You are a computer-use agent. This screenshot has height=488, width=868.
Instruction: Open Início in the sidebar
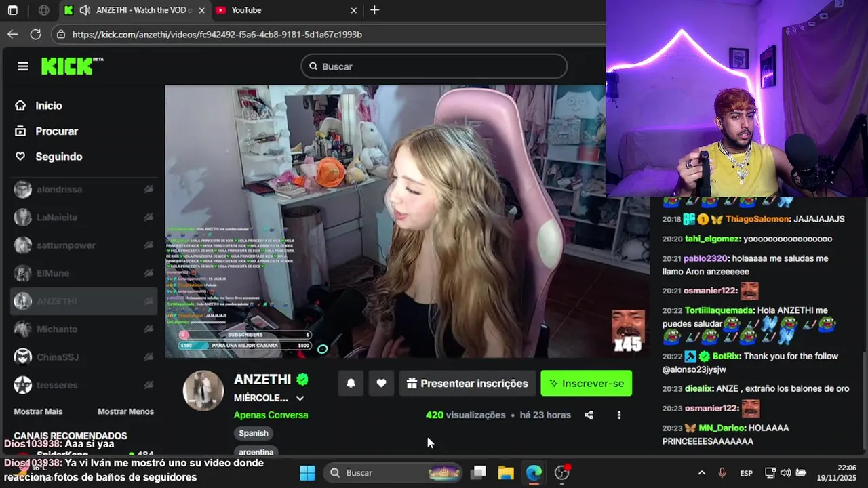click(48, 106)
